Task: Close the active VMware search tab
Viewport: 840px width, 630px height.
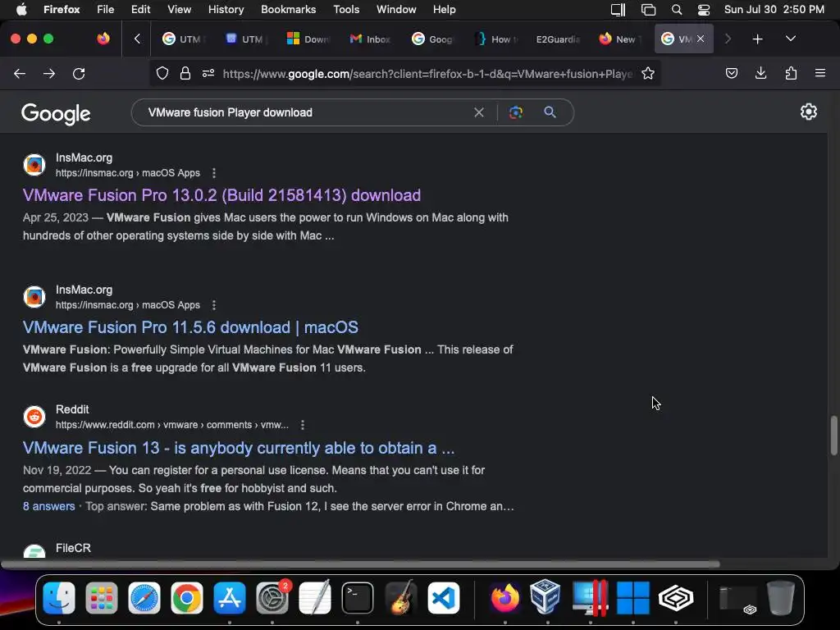Action: pyautogui.click(x=701, y=39)
